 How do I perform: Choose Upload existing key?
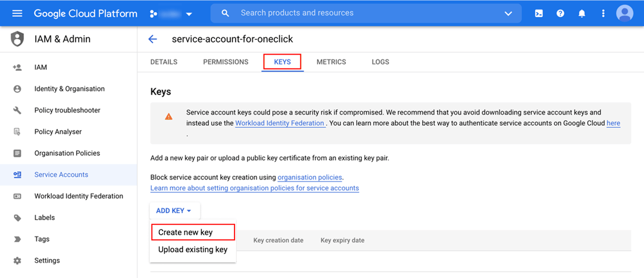coord(193,249)
